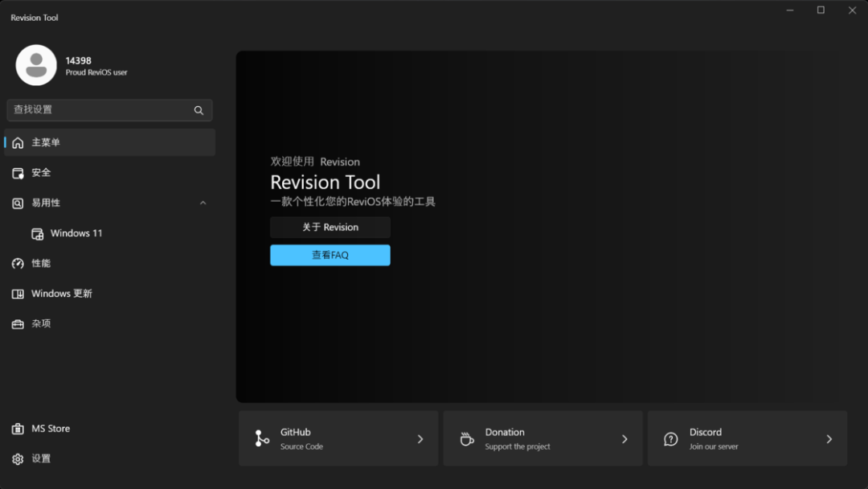This screenshot has height=489, width=868.
Task: Navigate to Windows 更新
Action: 109,294
